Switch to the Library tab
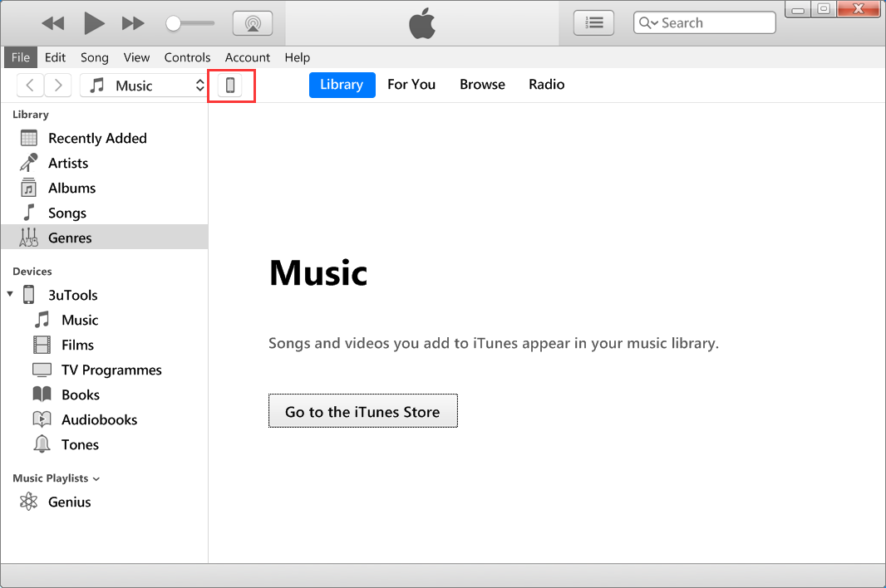 [342, 85]
